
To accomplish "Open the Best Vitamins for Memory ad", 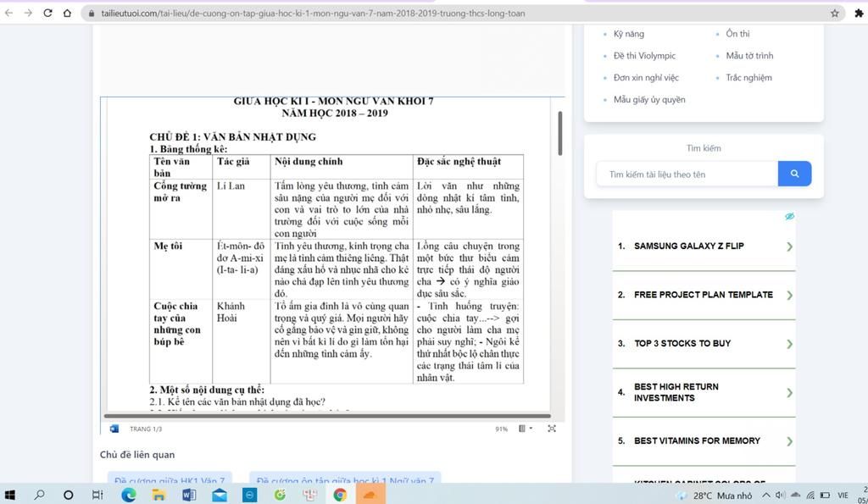I will click(x=697, y=441).
